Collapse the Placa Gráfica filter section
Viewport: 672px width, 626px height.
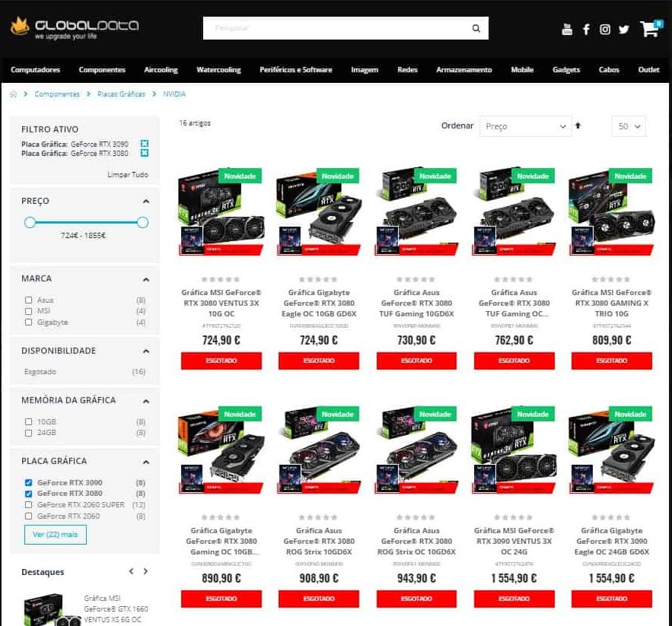pos(145,462)
